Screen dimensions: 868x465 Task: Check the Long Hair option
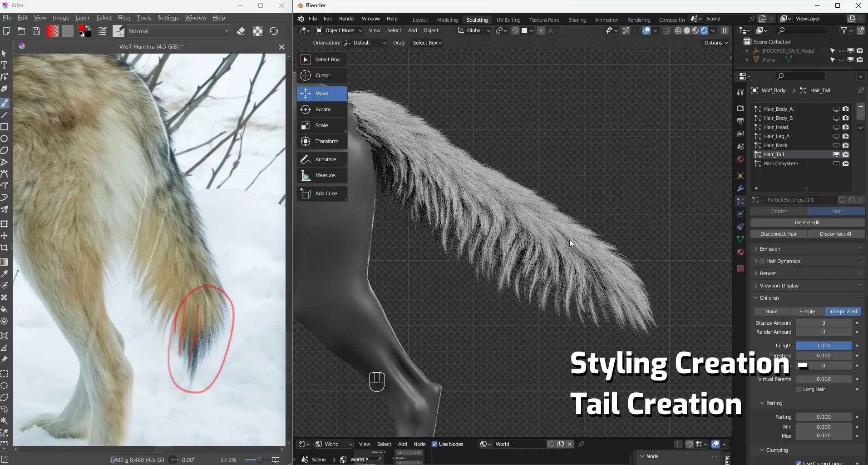[799, 389]
